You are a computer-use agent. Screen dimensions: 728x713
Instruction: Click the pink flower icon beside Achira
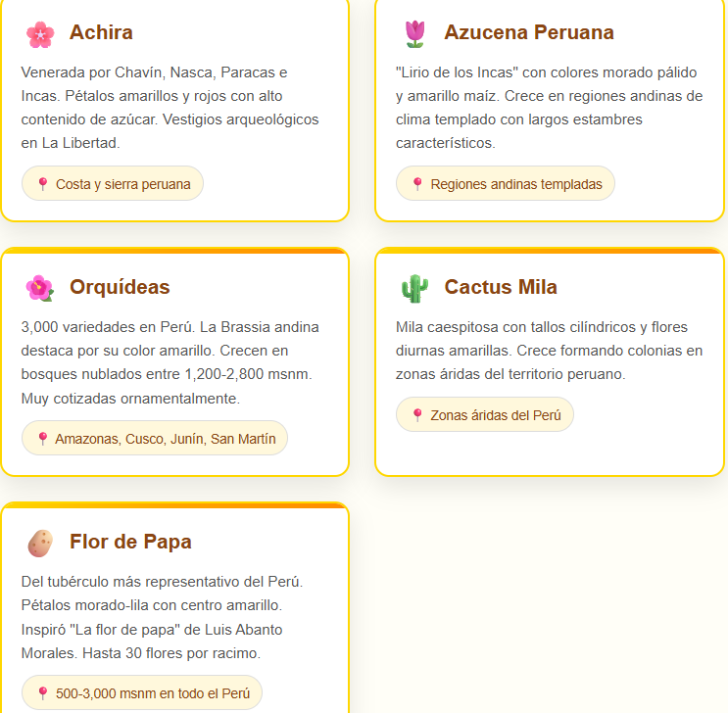[x=40, y=34]
